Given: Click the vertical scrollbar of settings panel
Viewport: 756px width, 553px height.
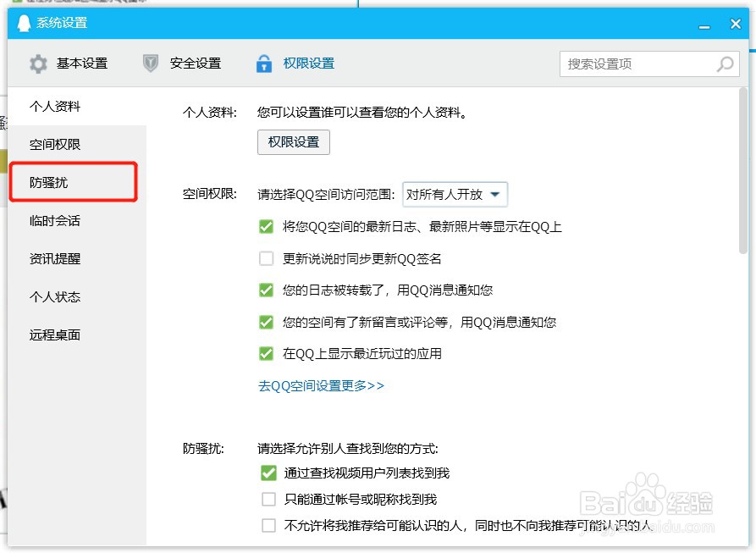Looking at the screenshot, I should click(x=742, y=171).
